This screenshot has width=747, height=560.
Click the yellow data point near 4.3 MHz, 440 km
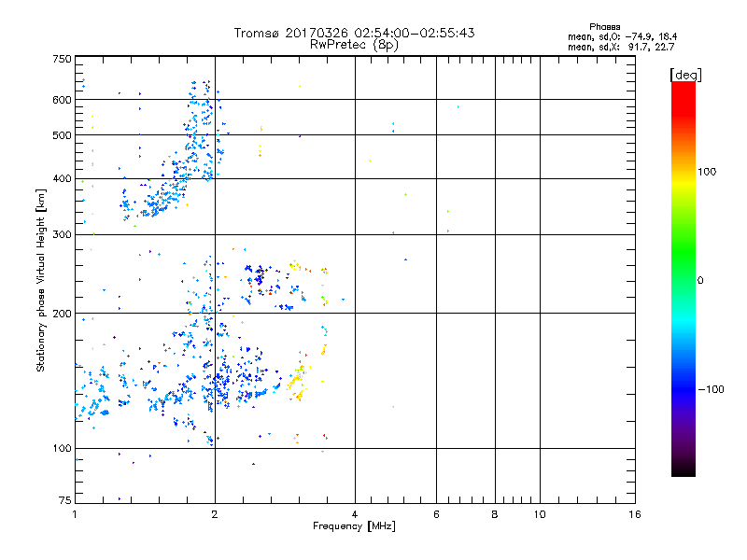(x=370, y=161)
